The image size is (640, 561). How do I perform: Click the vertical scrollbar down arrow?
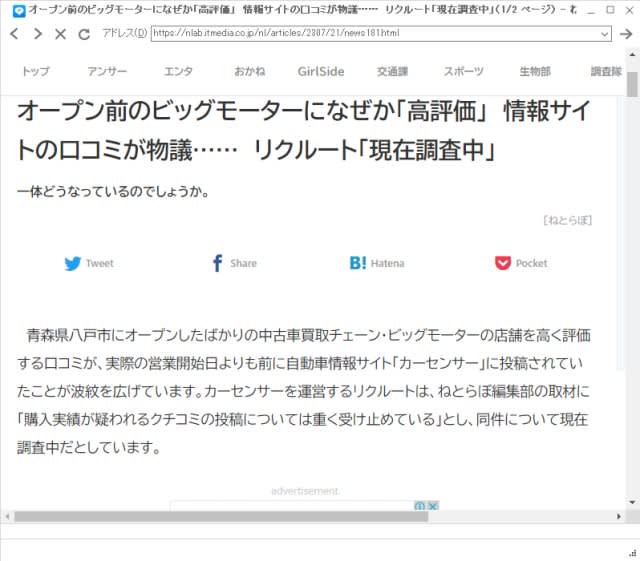tap(632, 502)
